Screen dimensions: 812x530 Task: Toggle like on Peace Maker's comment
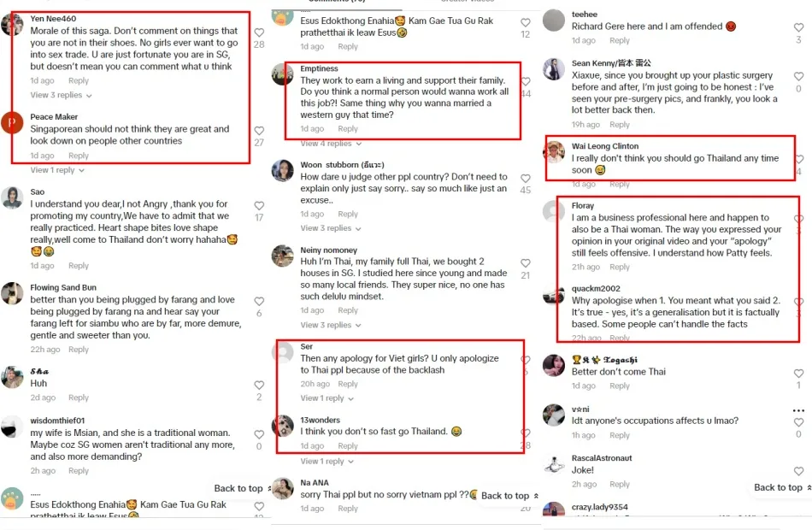(259, 131)
